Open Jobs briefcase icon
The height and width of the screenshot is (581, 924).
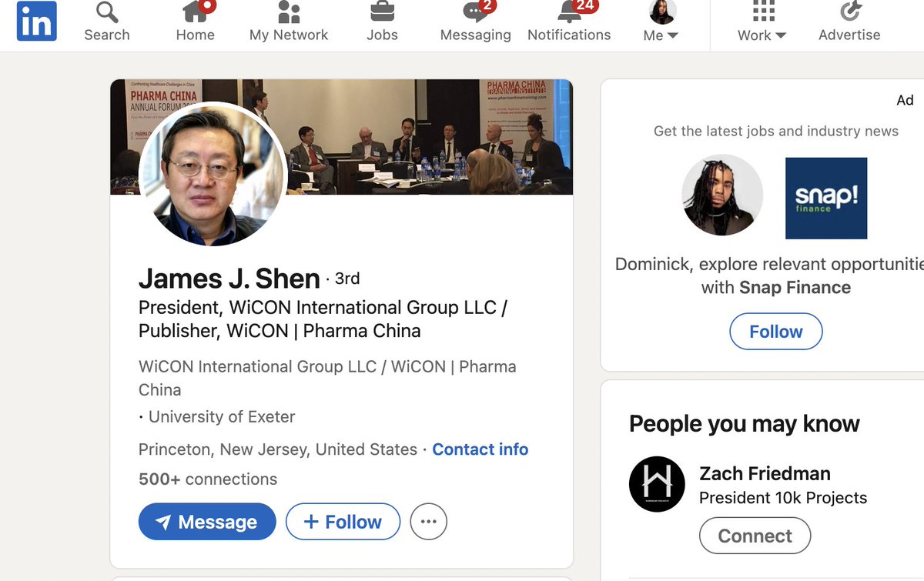(x=382, y=14)
